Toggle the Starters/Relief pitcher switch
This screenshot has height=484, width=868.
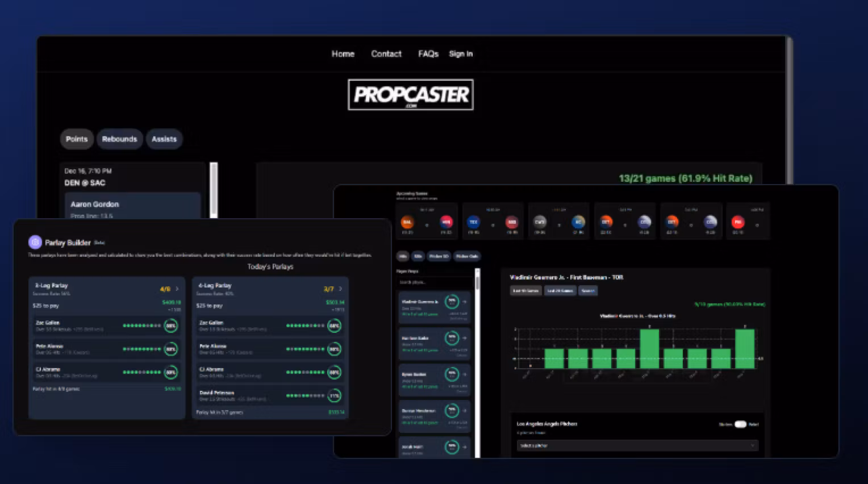pos(740,424)
